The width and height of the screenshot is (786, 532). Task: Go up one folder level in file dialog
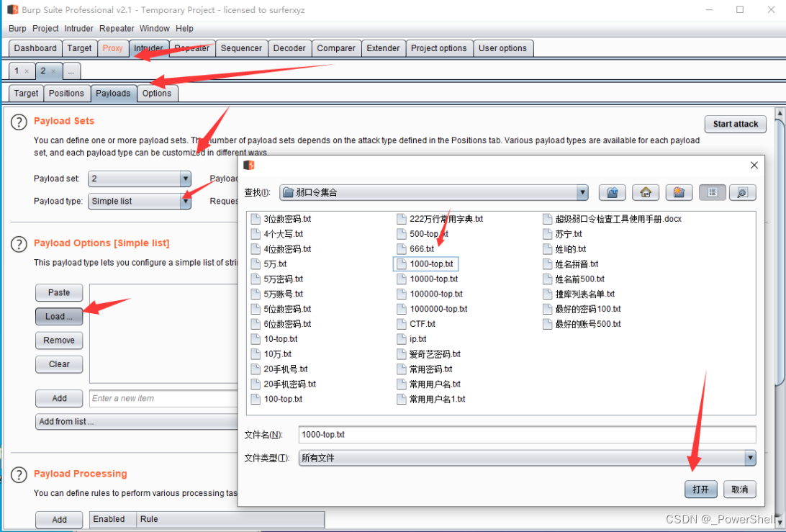click(x=612, y=192)
